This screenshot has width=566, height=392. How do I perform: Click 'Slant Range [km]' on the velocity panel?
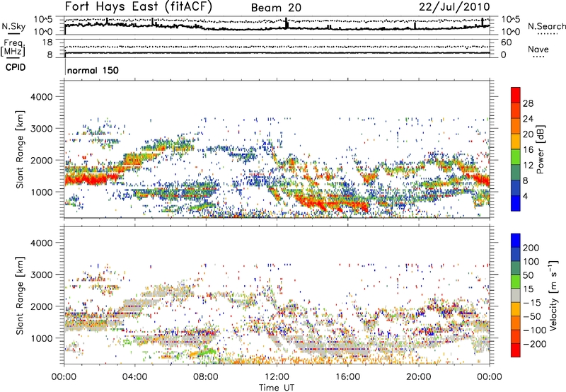tap(20, 296)
